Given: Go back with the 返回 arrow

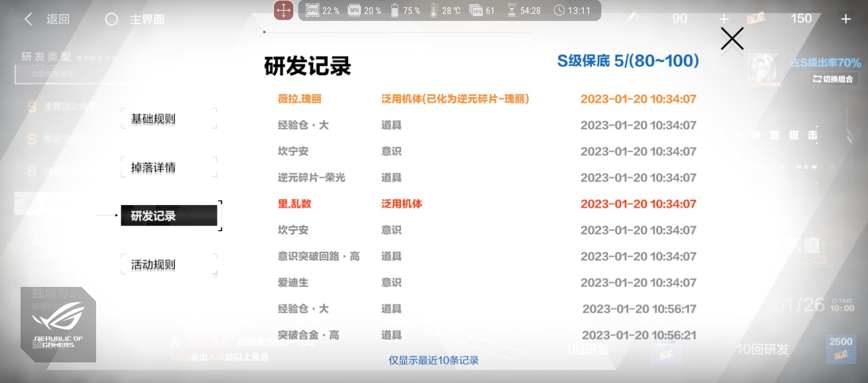Looking at the screenshot, I should [47, 19].
